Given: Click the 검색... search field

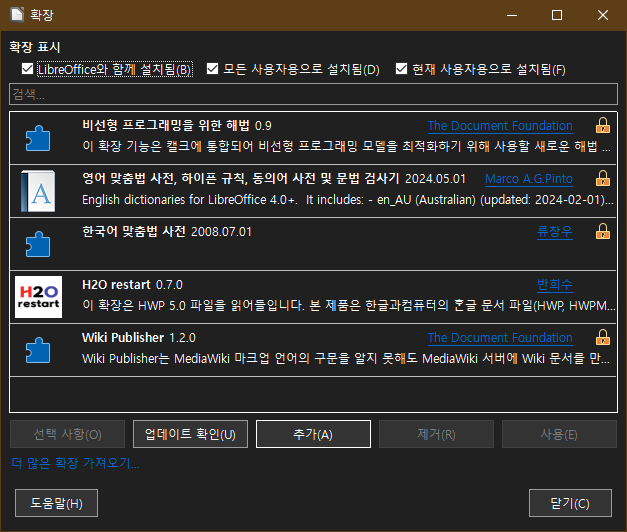Looking at the screenshot, I should point(313,94).
